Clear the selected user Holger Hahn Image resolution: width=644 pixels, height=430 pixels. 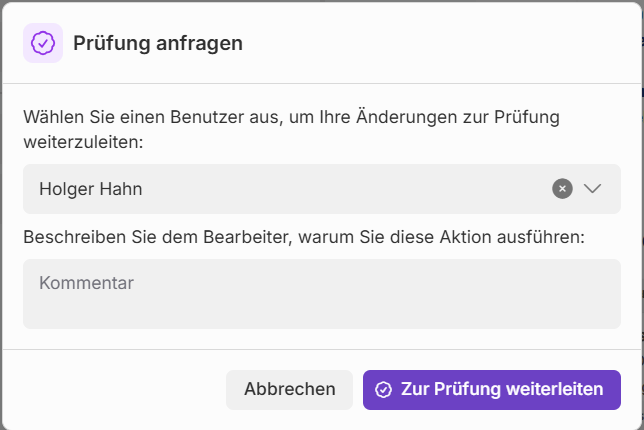pos(562,189)
